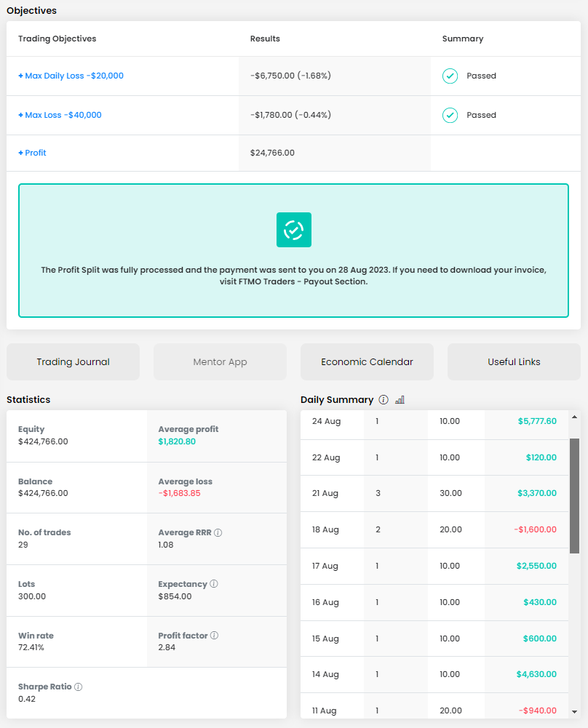Click the Average loss -$1,683.85 value

click(x=179, y=493)
